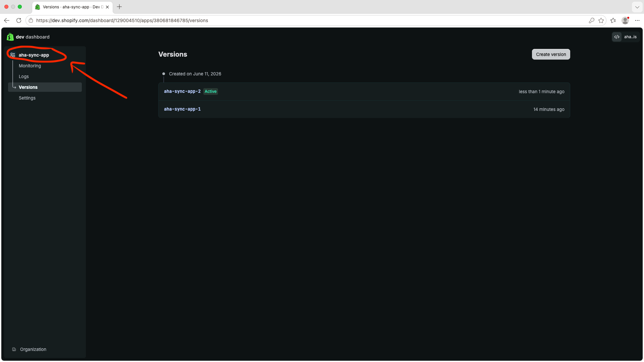The height and width of the screenshot is (362, 644).
Task: Open saved passwords key icon
Action: (x=592, y=20)
